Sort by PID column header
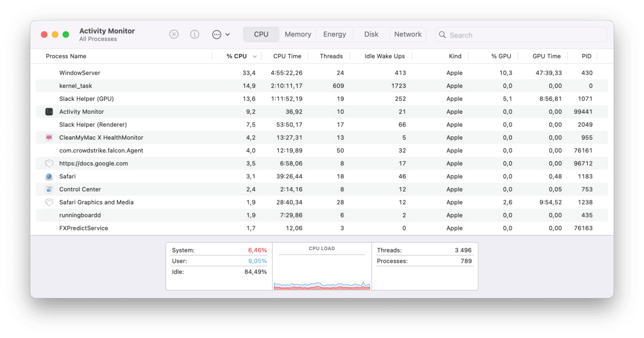The height and width of the screenshot is (338, 644). (x=586, y=56)
